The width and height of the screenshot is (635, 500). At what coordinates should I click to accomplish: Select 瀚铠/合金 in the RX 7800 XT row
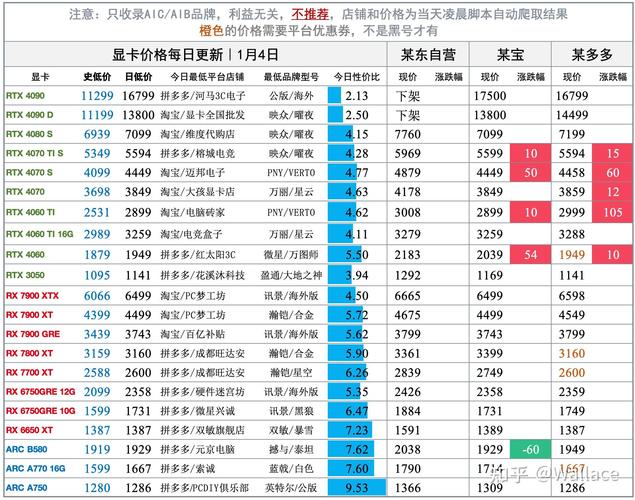tap(291, 353)
